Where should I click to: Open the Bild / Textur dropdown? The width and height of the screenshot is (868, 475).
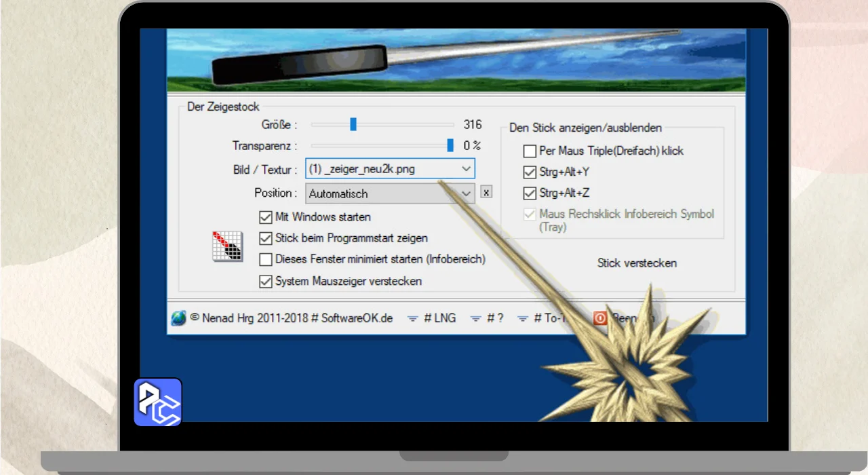[390, 168]
